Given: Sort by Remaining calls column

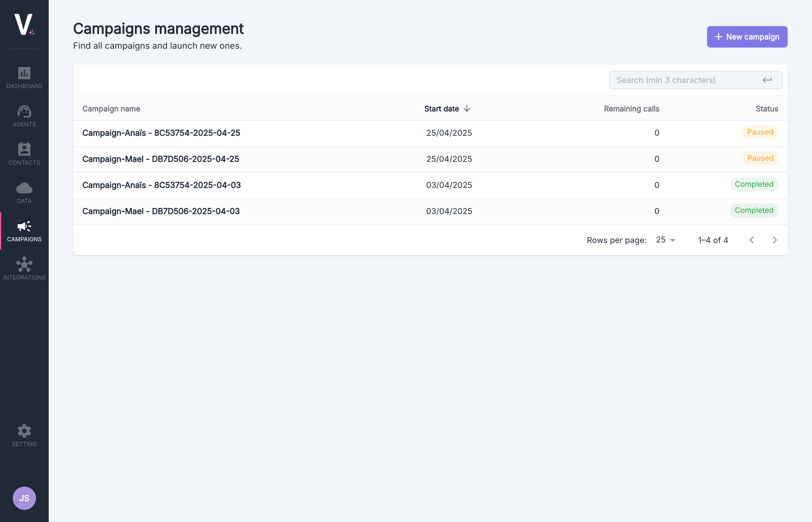Looking at the screenshot, I should pos(631,108).
